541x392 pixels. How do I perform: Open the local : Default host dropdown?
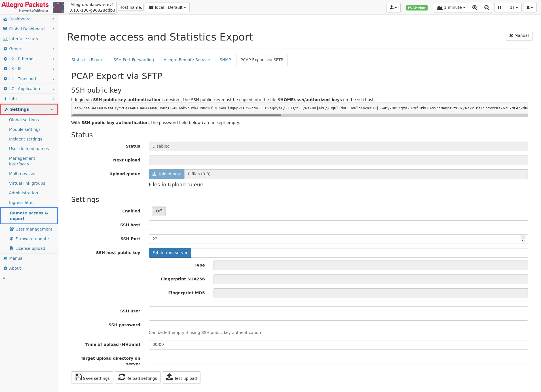click(x=167, y=7)
